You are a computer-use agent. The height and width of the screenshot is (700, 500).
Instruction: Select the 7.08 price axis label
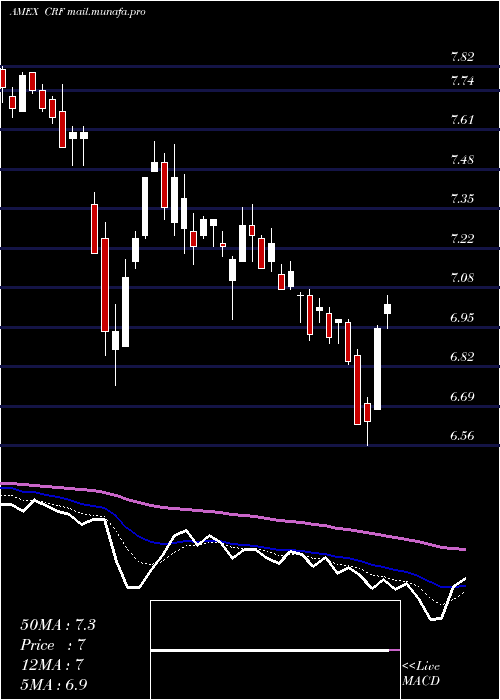click(462, 278)
